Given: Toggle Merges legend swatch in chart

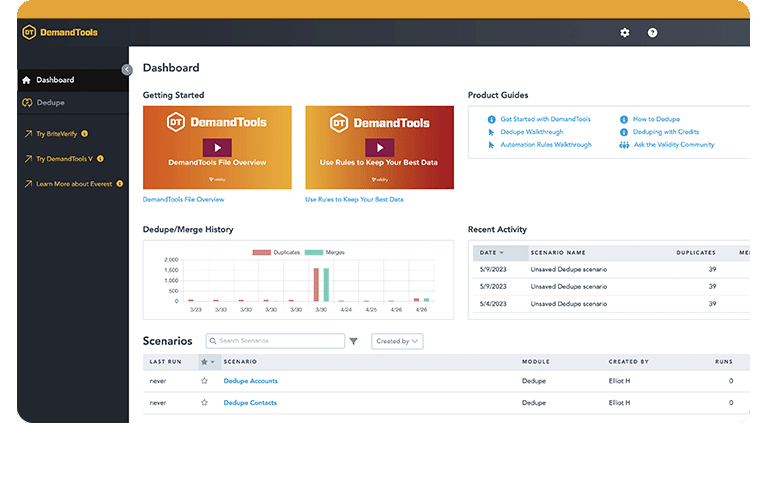Looking at the screenshot, I should click(314, 252).
